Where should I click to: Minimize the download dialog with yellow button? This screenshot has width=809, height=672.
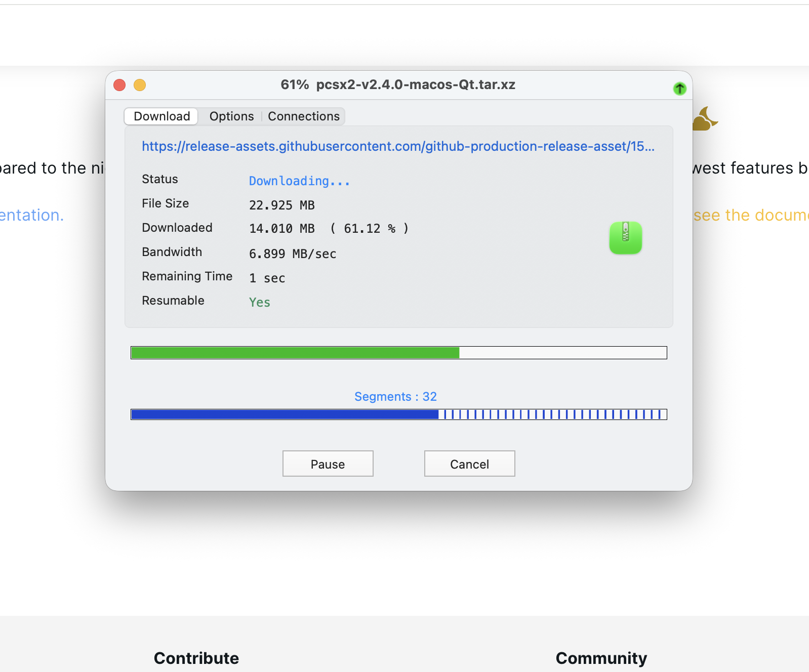tap(140, 85)
